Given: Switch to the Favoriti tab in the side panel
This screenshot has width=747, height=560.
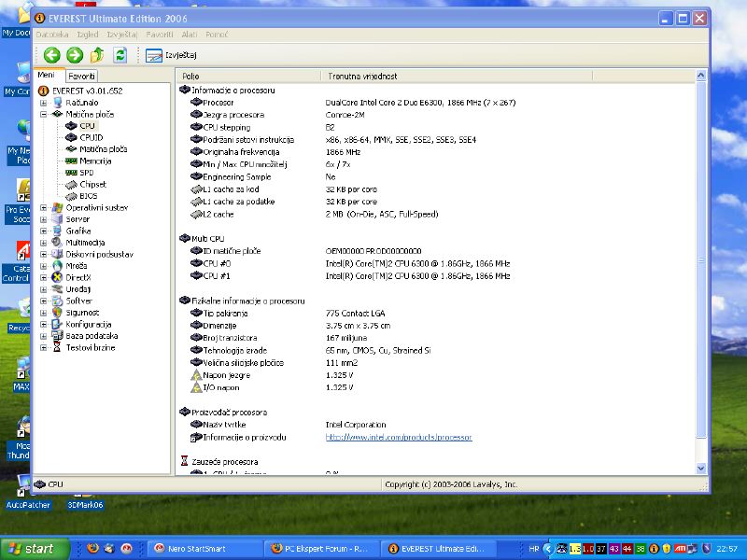Looking at the screenshot, I should (81, 76).
